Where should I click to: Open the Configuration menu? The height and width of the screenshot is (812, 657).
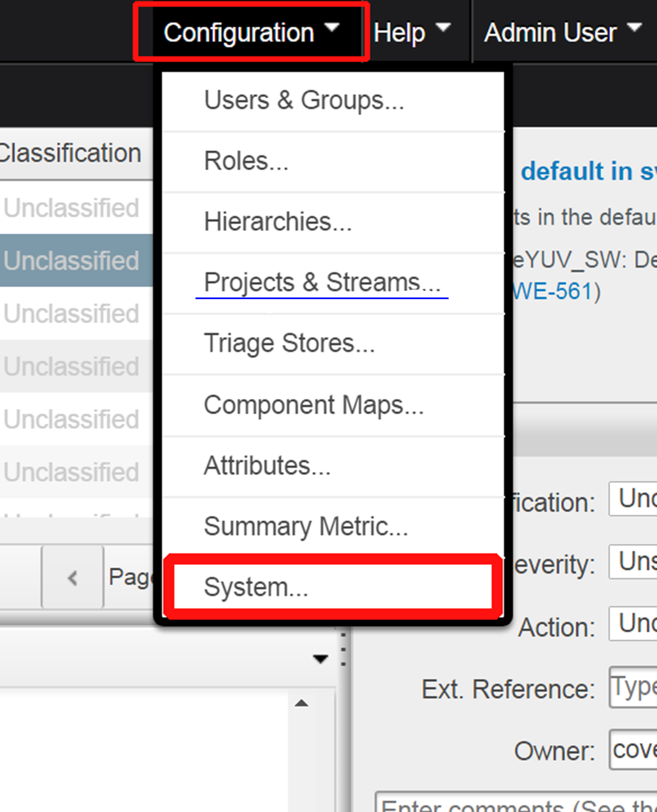[x=247, y=31]
